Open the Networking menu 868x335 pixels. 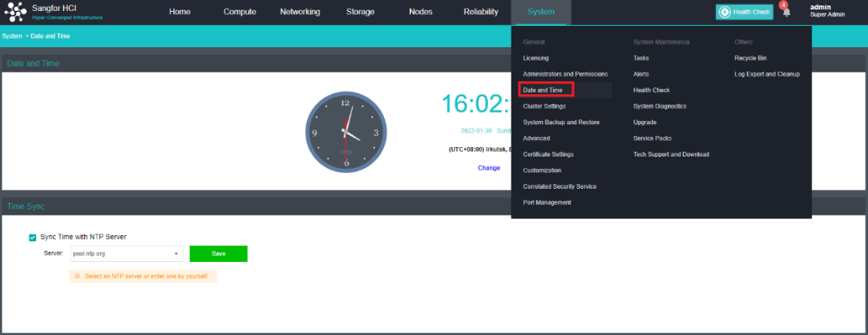(x=300, y=12)
